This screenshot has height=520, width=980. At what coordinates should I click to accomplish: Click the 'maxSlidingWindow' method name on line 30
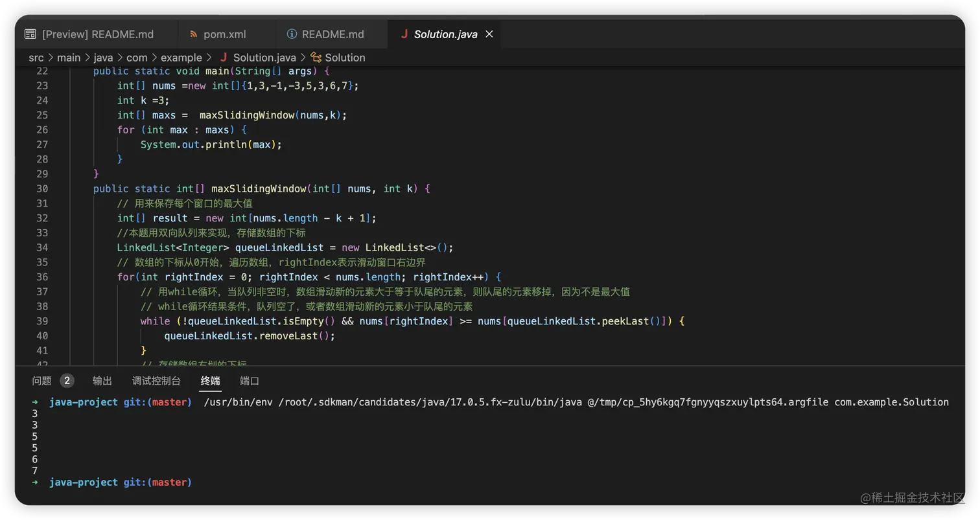pos(259,188)
